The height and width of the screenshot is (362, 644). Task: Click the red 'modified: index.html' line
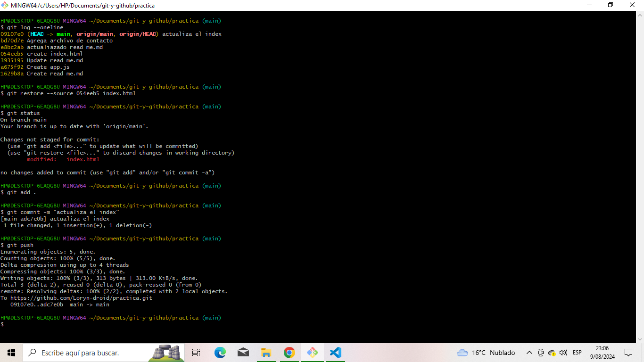63,159
